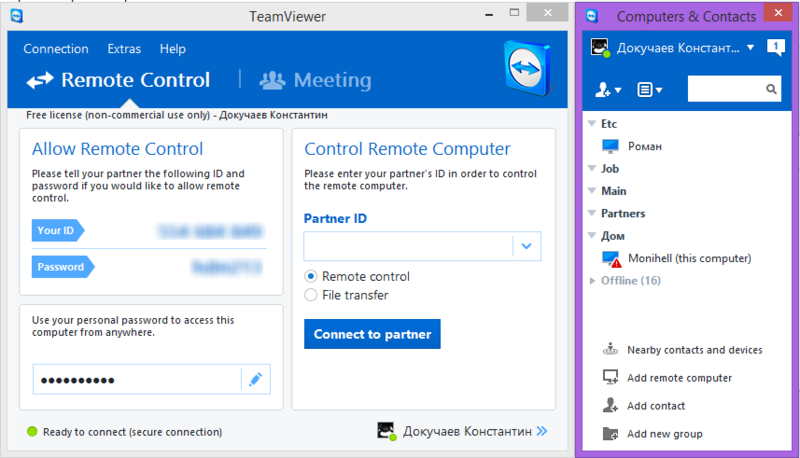Click Add contact link
Screen dimensions: 800x458
pyautogui.click(x=656, y=406)
